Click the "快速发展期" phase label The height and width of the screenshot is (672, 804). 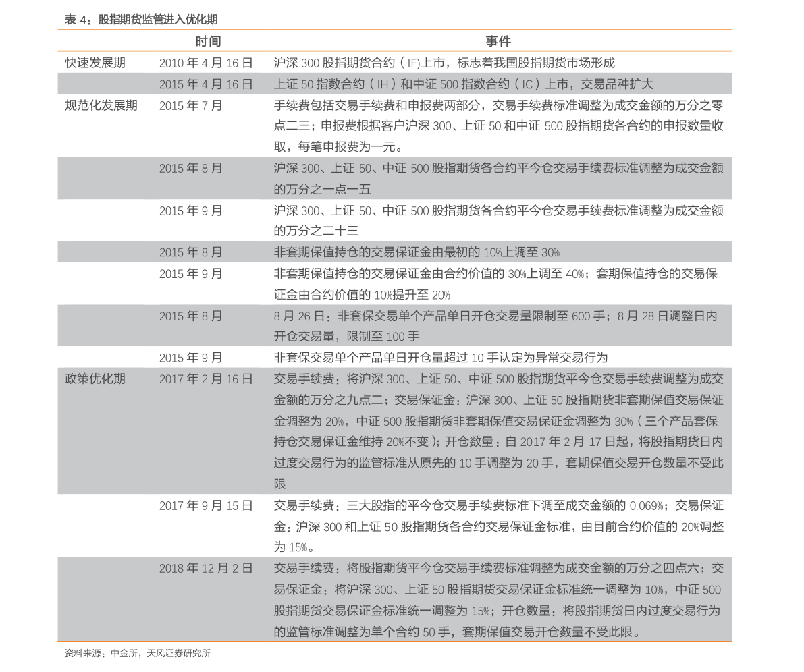pos(95,63)
